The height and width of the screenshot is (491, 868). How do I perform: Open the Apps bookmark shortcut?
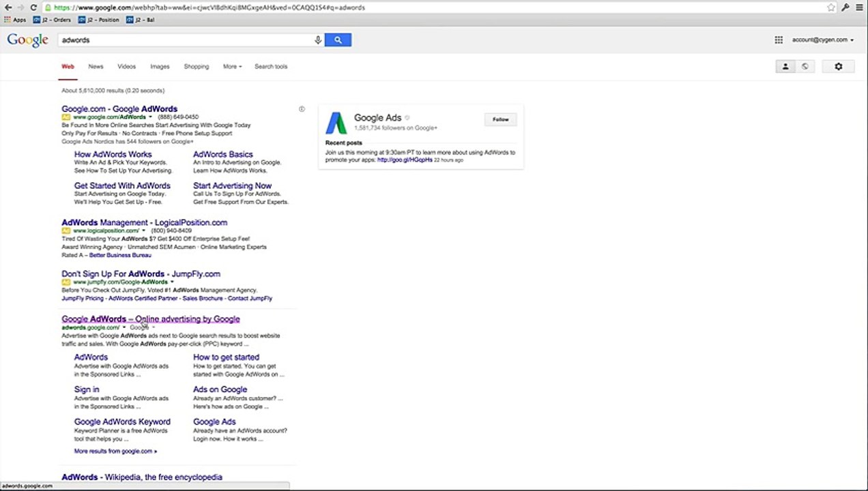coord(15,20)
